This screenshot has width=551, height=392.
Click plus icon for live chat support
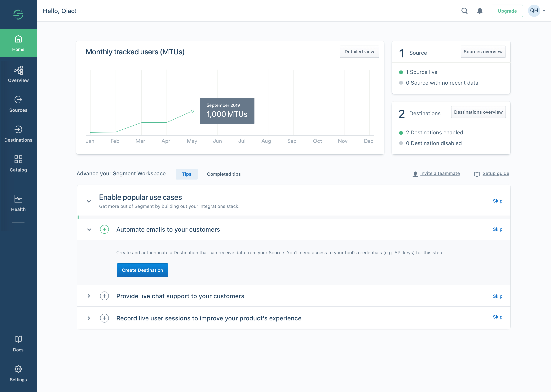point(104,296)
